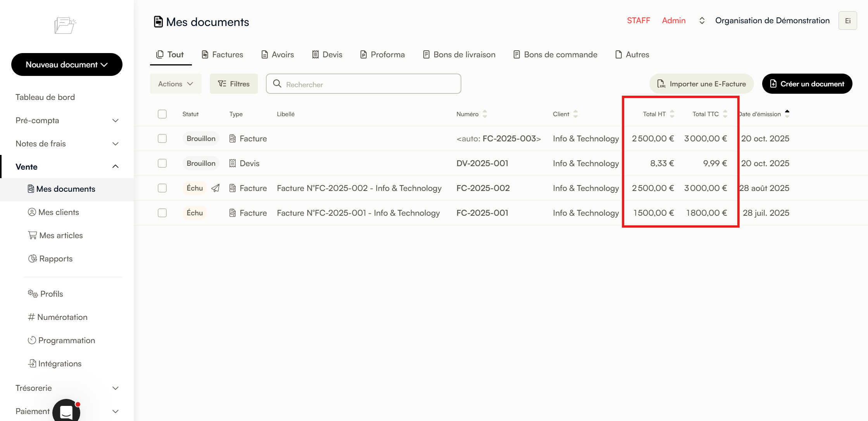Click the Facture type icon in FC-2025-002 row
This screenshot has width=868, height=421.
(233, 188)
